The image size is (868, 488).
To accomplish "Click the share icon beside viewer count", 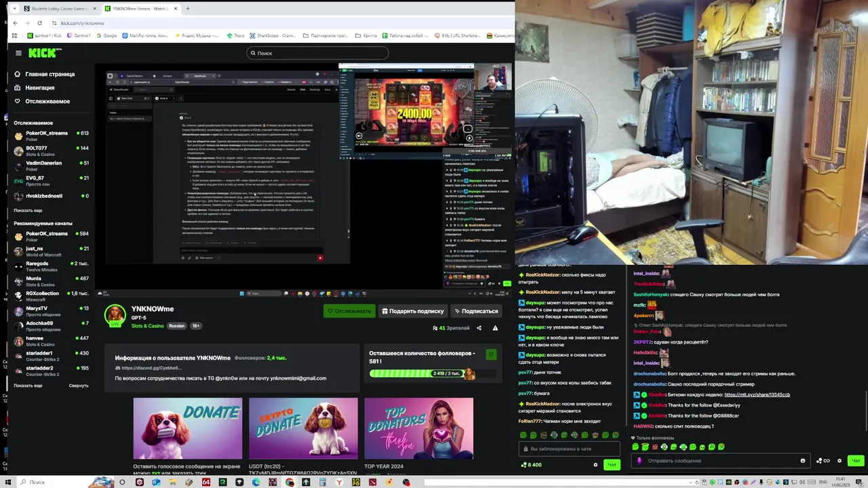I will click(479, 328).
